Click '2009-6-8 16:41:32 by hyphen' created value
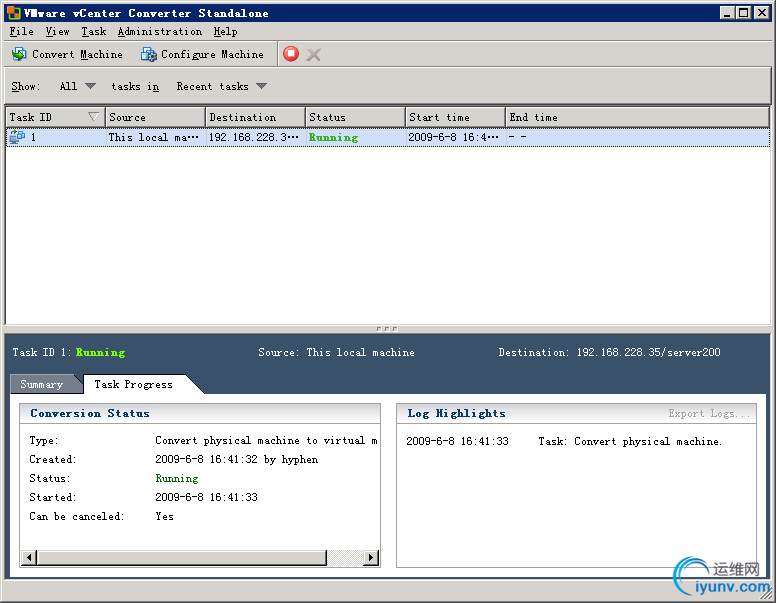This screenshot has width=776, height=603. coord(237,459)
